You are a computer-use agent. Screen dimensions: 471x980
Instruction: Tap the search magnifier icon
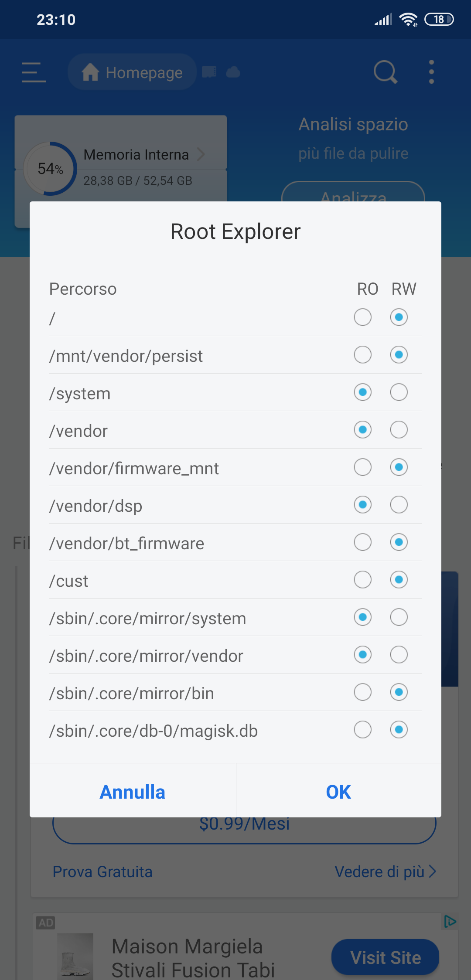click(x=386, y=72)
